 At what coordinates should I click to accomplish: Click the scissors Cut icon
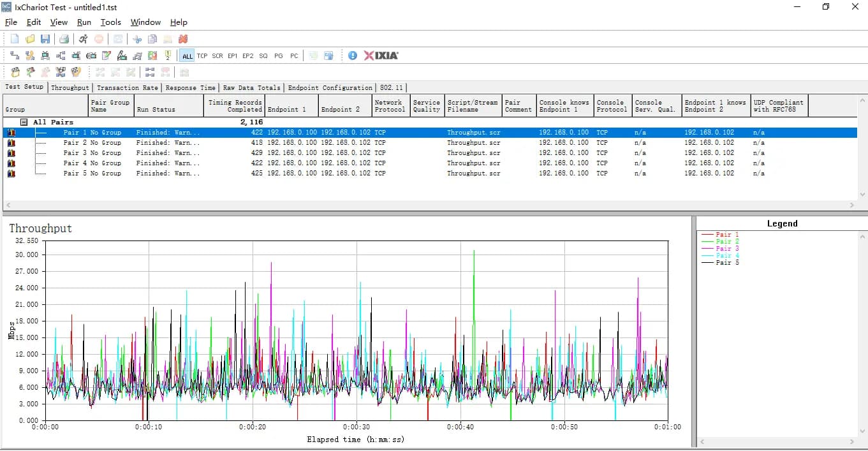pos(137,39)
